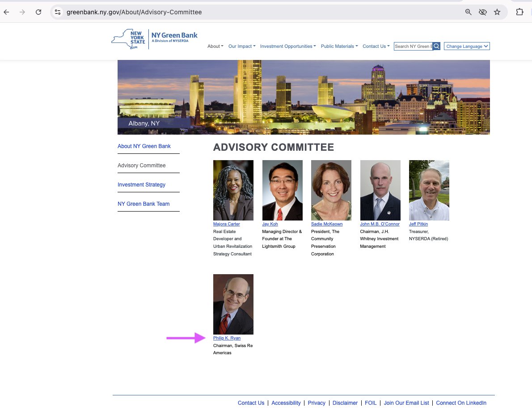Open NY Green Bank Team sidebar link
Image resolution: width=532 pixels, height=420 pixels.
coord(144,204)
